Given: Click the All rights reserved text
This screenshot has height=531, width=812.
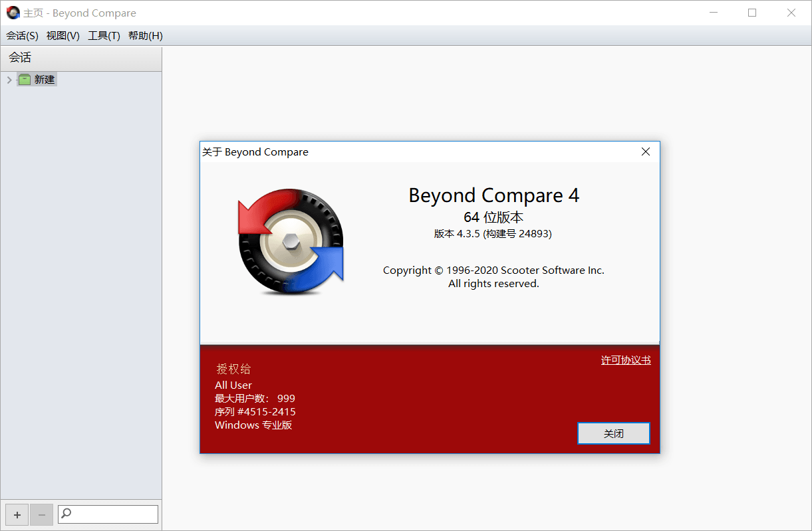Looking at the screenshot, I should click(493, 284).
